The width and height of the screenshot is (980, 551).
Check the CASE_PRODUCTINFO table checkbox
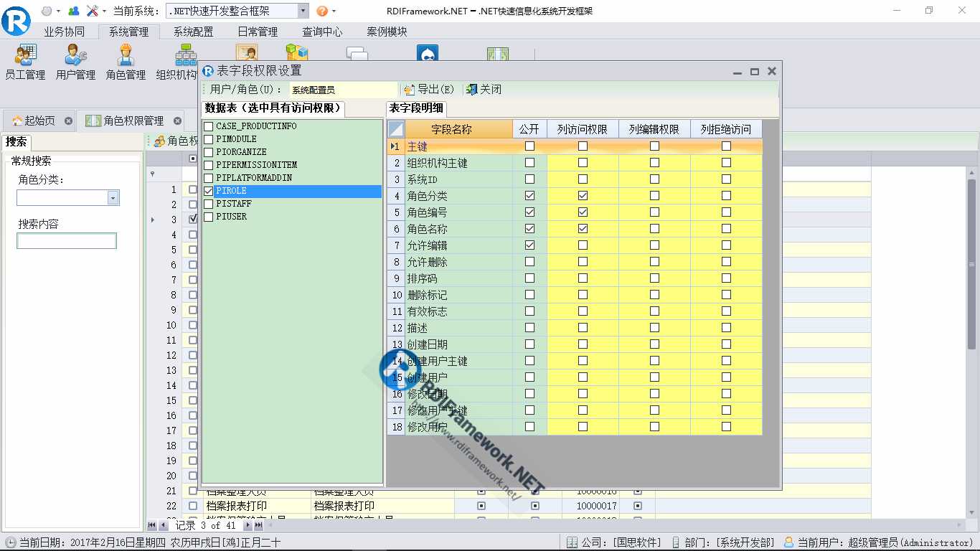209,126
